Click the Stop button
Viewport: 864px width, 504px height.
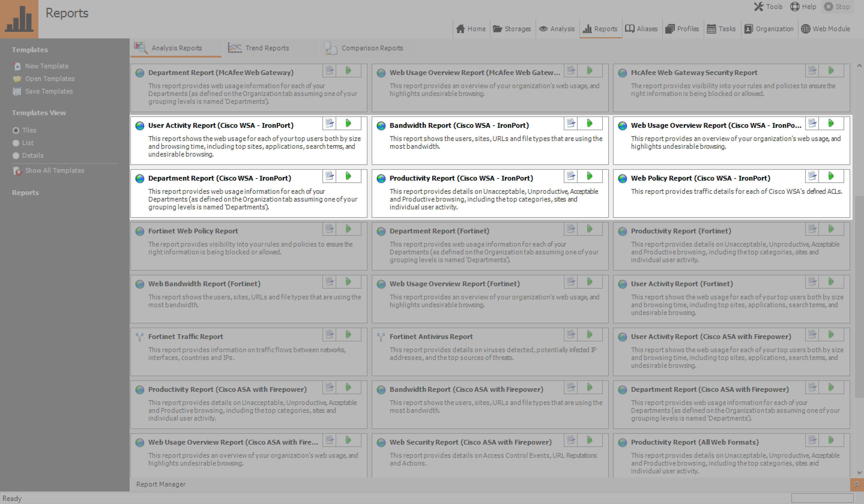pyautogui.click(x=837, y=7)
